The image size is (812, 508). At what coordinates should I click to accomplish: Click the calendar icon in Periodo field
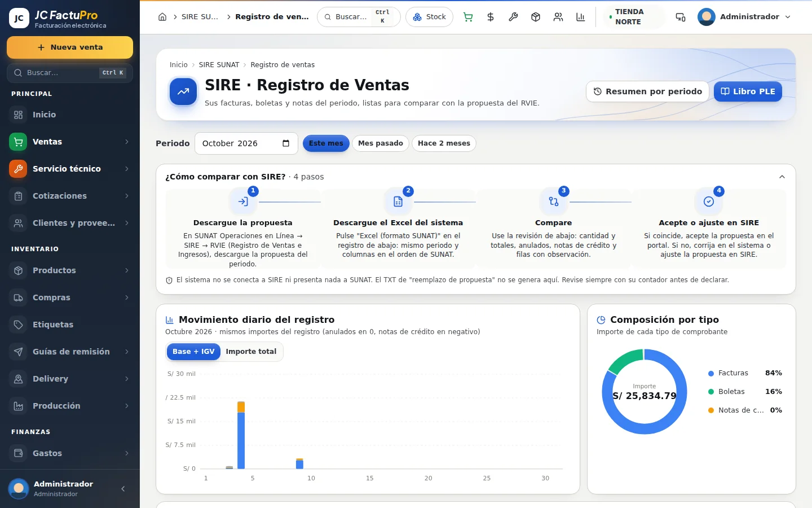tap(286, 143)
